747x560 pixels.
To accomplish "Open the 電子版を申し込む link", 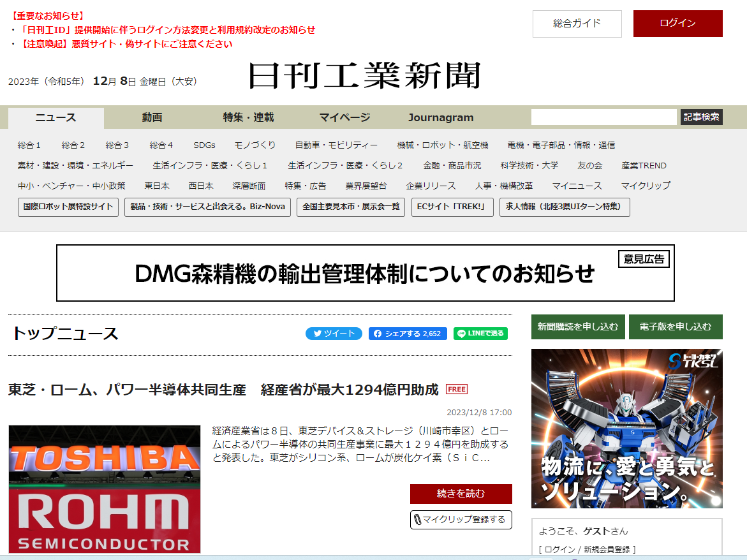I will (676, 326).
